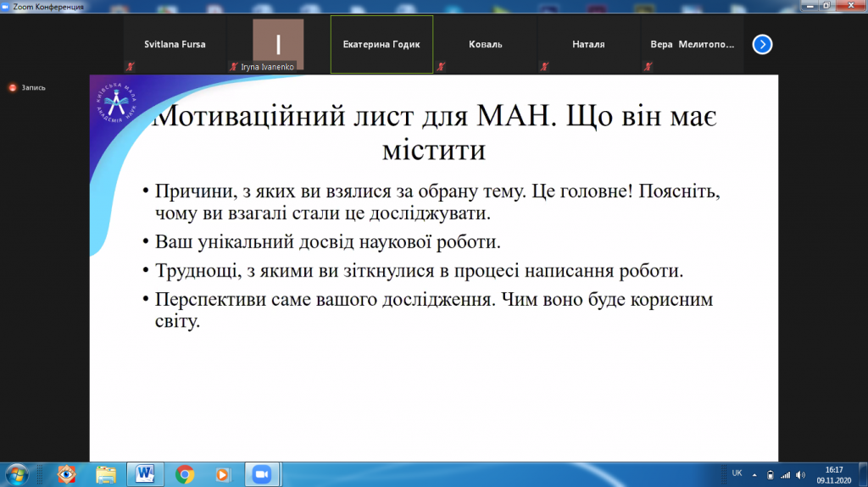The width and height of the screenshot is (868, 487).
Task: Switch to Zoom taskbar button
Action: coord(263,475)
